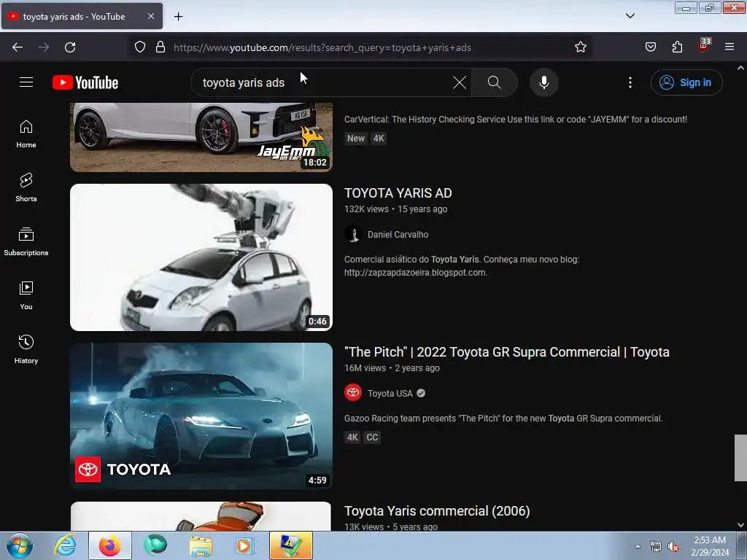This screenshot has height=560, width=747.
Task: Open Toyota Yaris commercial (2006) title
Action: [x=437, y=511]
